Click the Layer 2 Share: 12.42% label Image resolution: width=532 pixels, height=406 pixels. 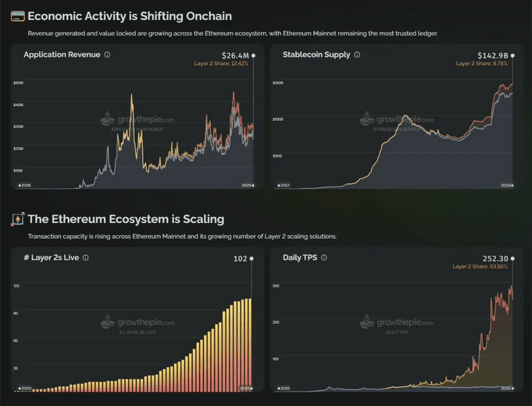(221, 64)
